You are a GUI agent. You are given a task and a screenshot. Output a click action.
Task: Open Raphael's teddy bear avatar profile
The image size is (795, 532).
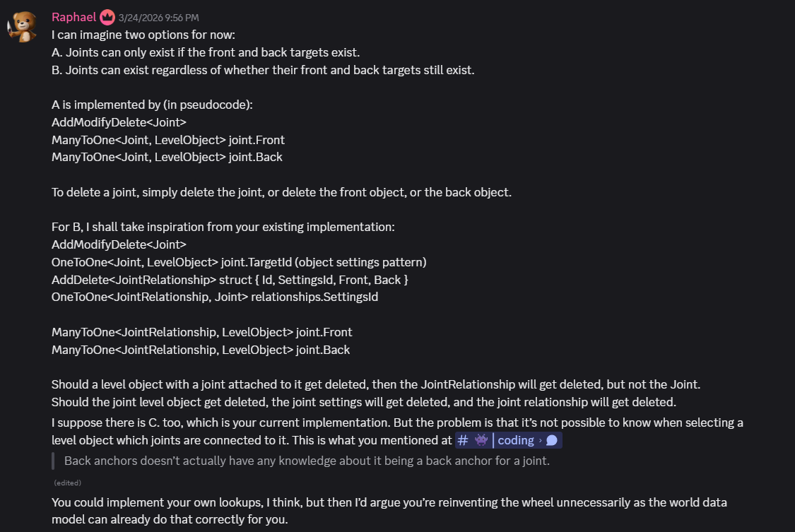coord(23,26)
